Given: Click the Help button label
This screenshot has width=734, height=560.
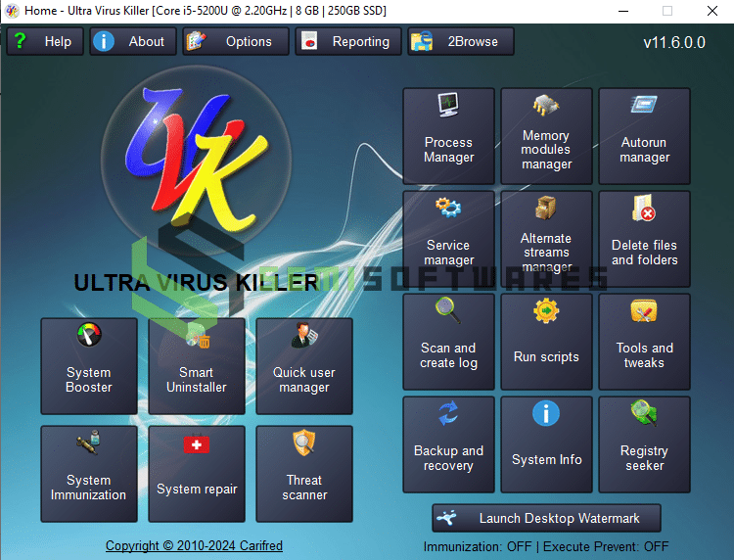Looking at the screenshot, I should pyautogui.click(x=58, y=42).
